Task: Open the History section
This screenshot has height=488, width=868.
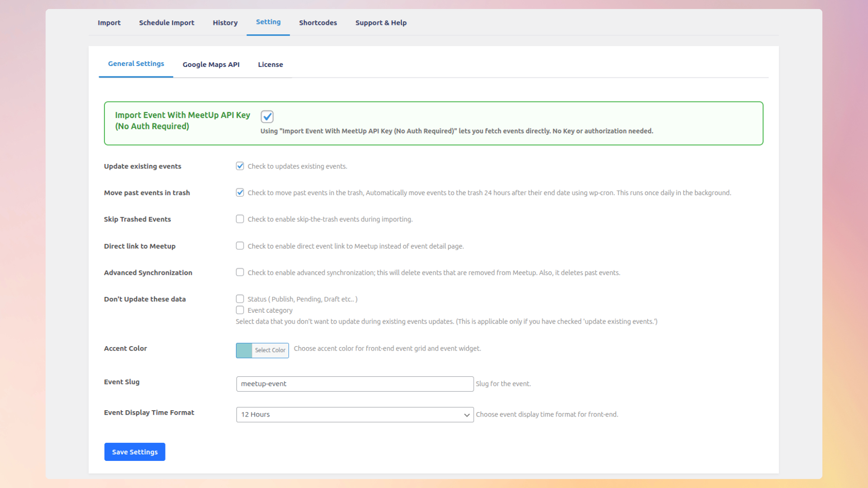Action: 225,23
